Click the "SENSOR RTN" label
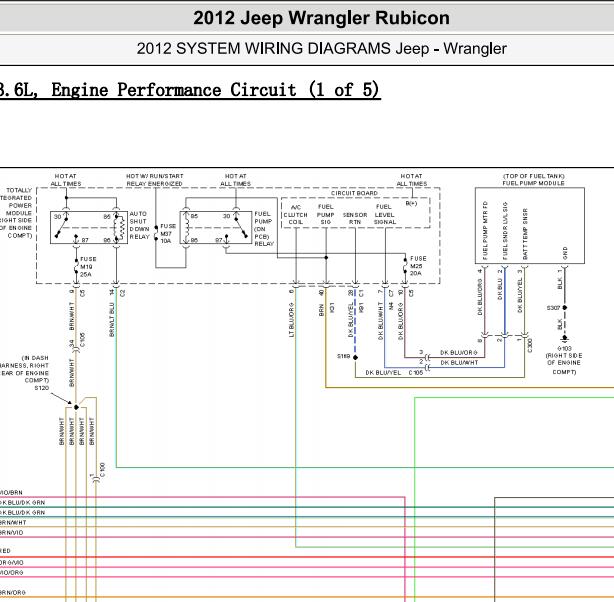614x602 pixels. 355,218
